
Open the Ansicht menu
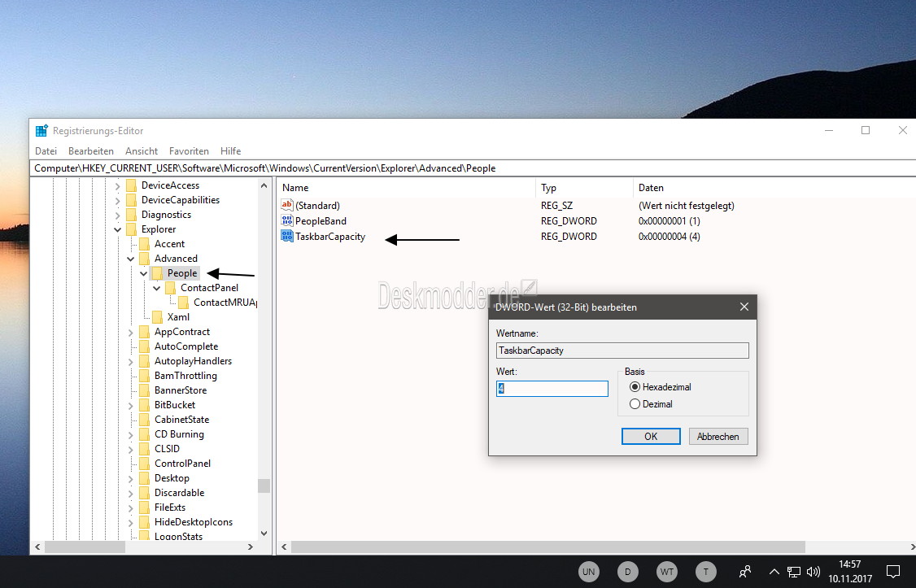tap(142, 150)
